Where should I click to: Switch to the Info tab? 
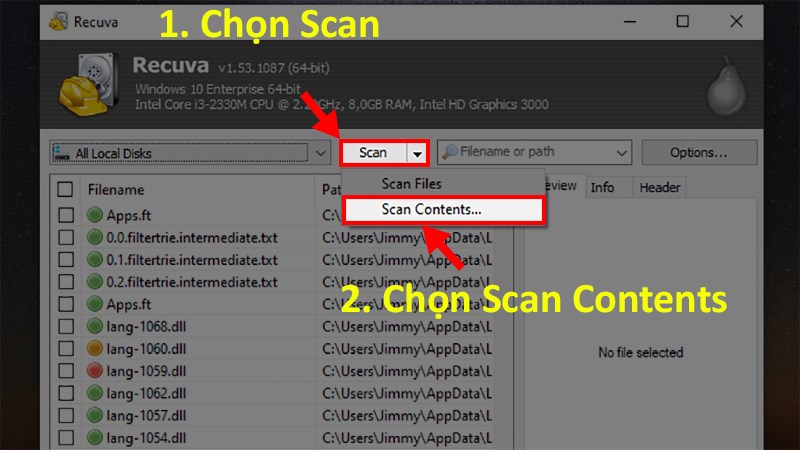click(603, 187)
